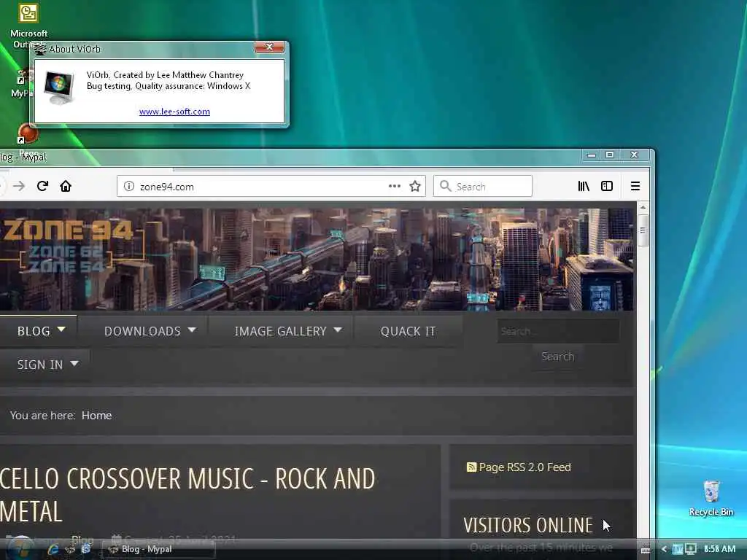This screenshot has width=747, height=560.
Task: Click the magnifier icon in search box
Action: click(445, 186)
